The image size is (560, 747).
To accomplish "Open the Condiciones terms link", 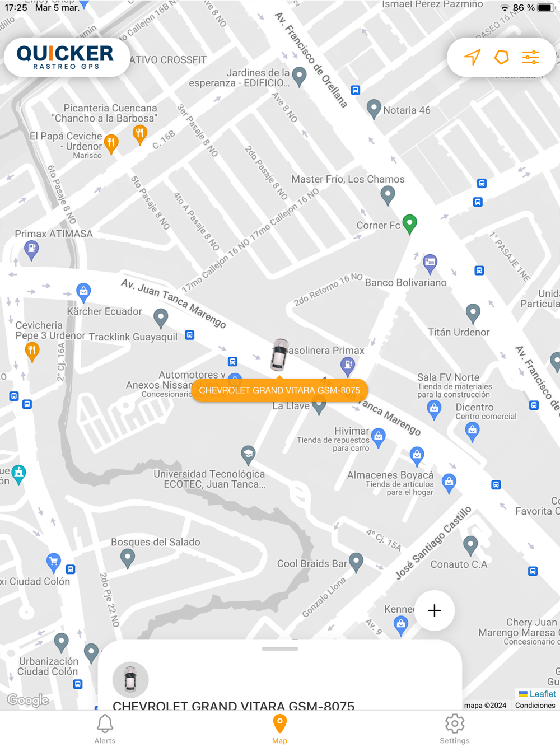I will 535,706.
